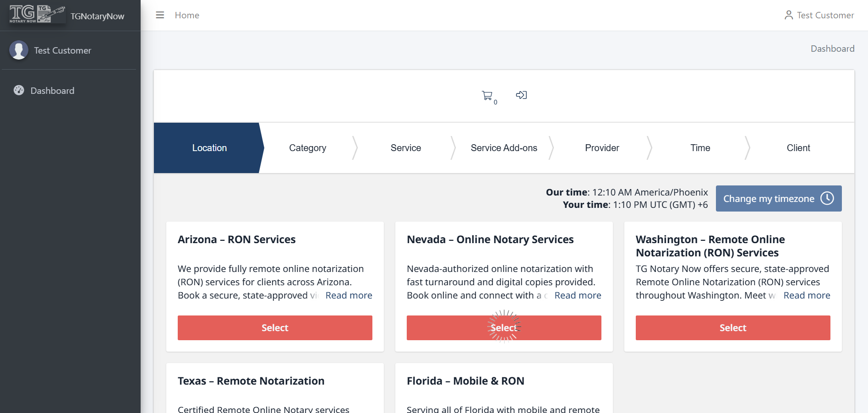The width and height of the screenshot is (868, 413).
Task: Jump to the Service Add-ons step
Action: (504, 148)
